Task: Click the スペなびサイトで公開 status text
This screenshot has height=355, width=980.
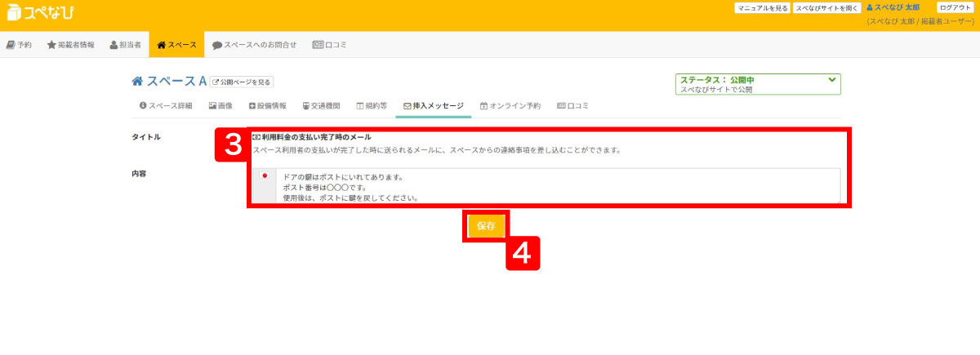Action: 716,90
